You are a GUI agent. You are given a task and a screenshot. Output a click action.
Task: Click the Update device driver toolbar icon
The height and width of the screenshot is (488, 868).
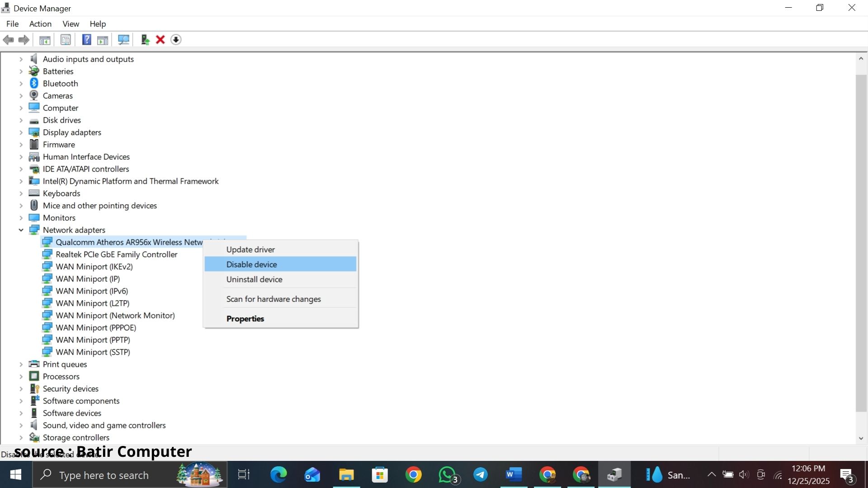[145, 40]
